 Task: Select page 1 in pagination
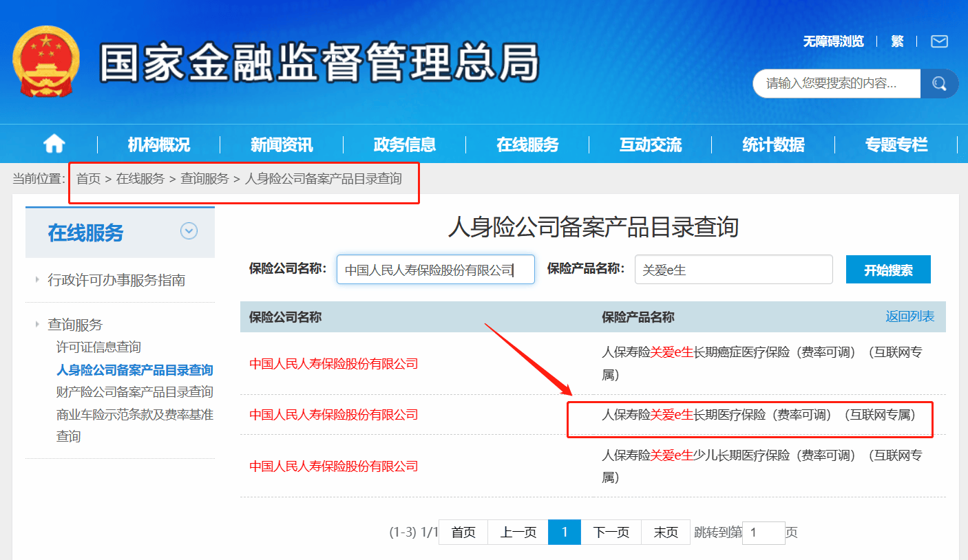pyautogui.click(x=565, y=532)
